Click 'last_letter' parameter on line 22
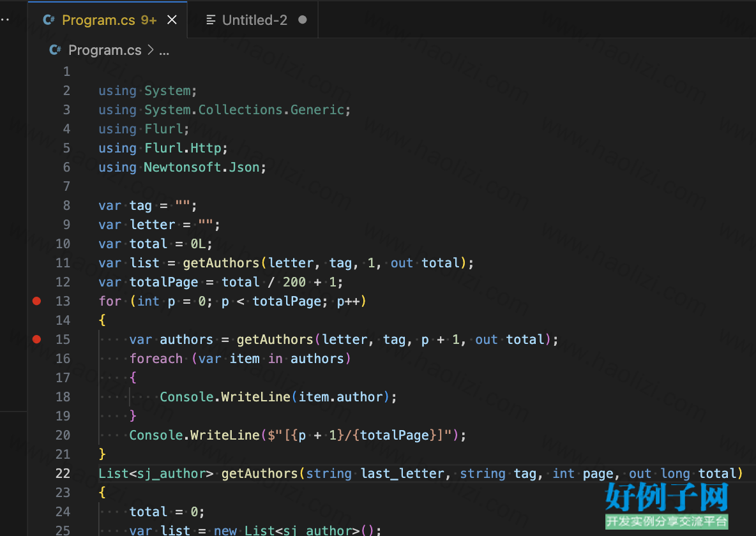The height and width of the screenshot is (536, 756). [x=402, y=473]
